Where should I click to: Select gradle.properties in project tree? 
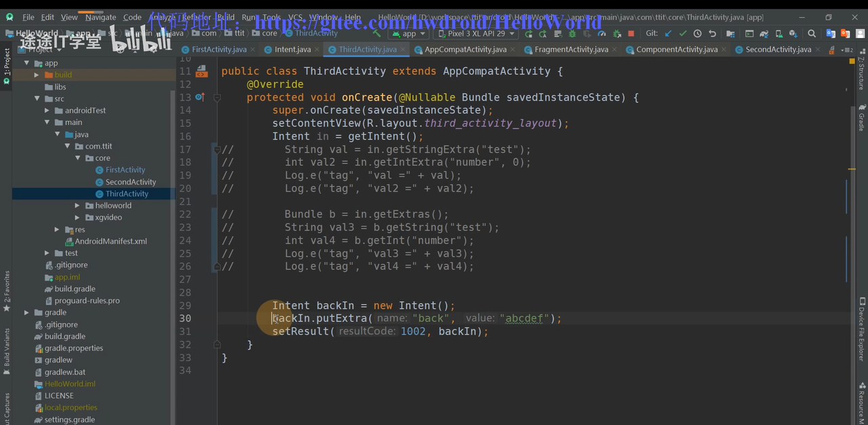(74, 348)
